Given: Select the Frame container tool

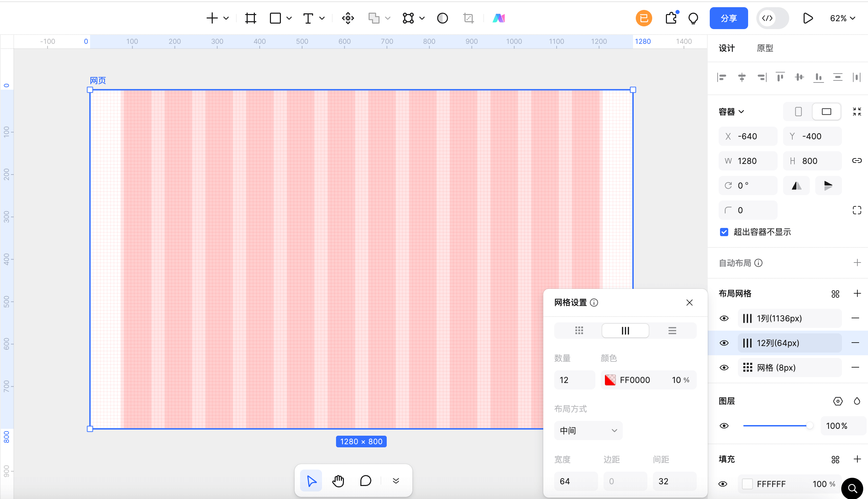Looking at the screenshot, I should pyautogui.click(x=251, y=18).
